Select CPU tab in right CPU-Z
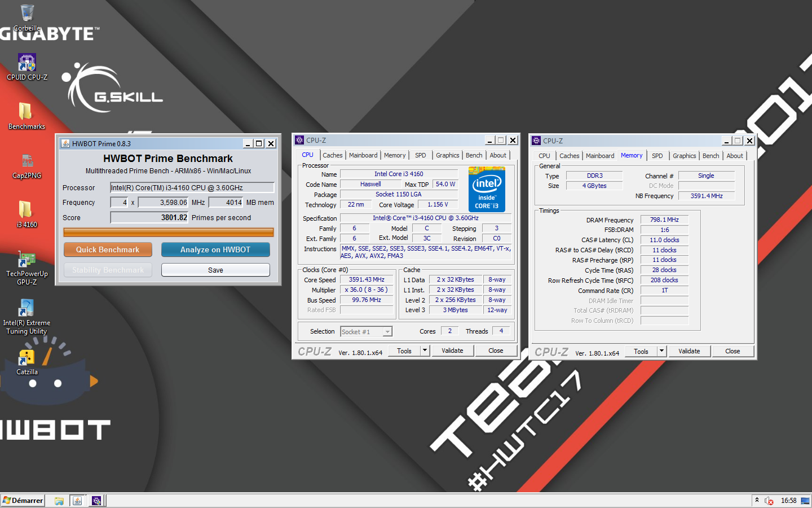This screenshot has width=812, height=508. click(544, 156)
